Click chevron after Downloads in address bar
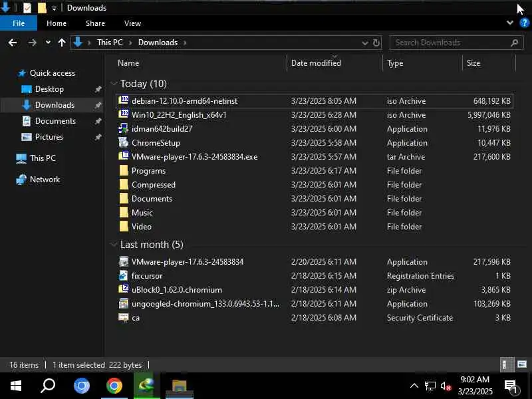This screenshot has height=399, width=532. tap(185, 43)
